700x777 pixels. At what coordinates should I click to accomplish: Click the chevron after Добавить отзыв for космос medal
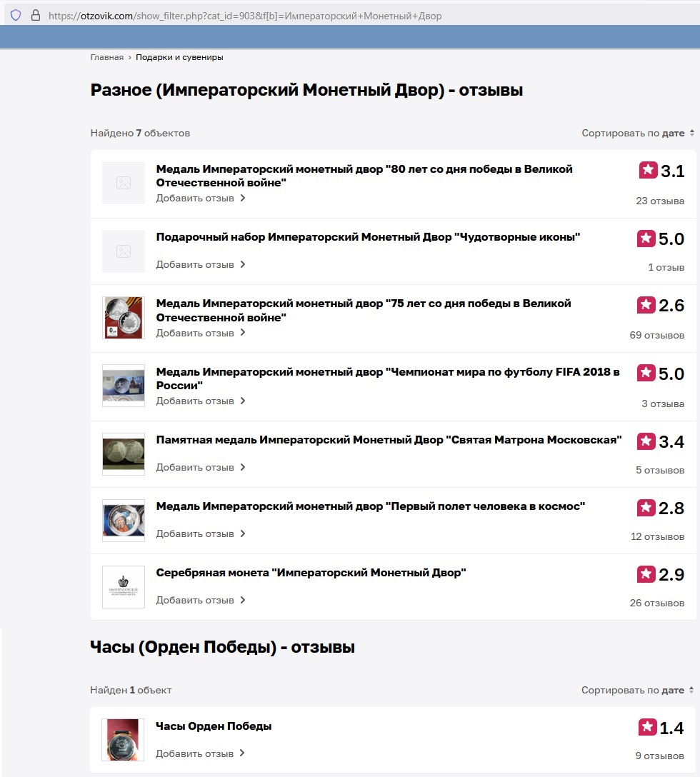click(243, 533)
